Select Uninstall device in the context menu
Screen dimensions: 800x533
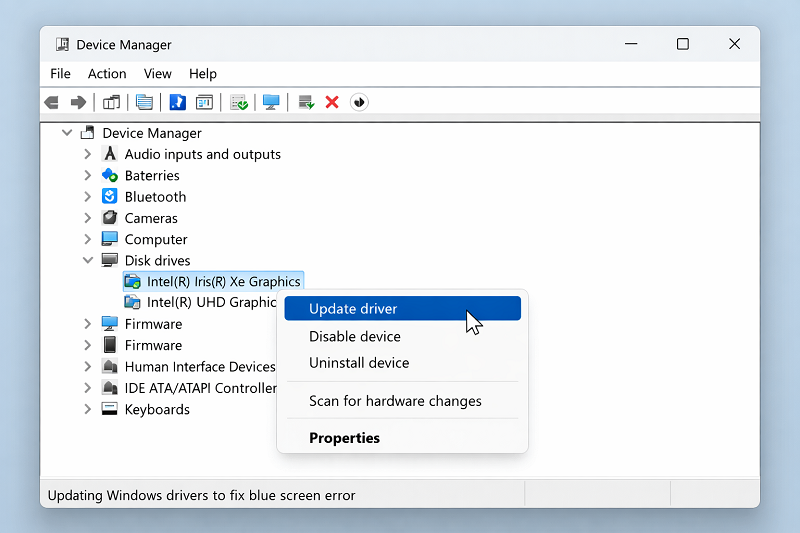coord(403,363)
